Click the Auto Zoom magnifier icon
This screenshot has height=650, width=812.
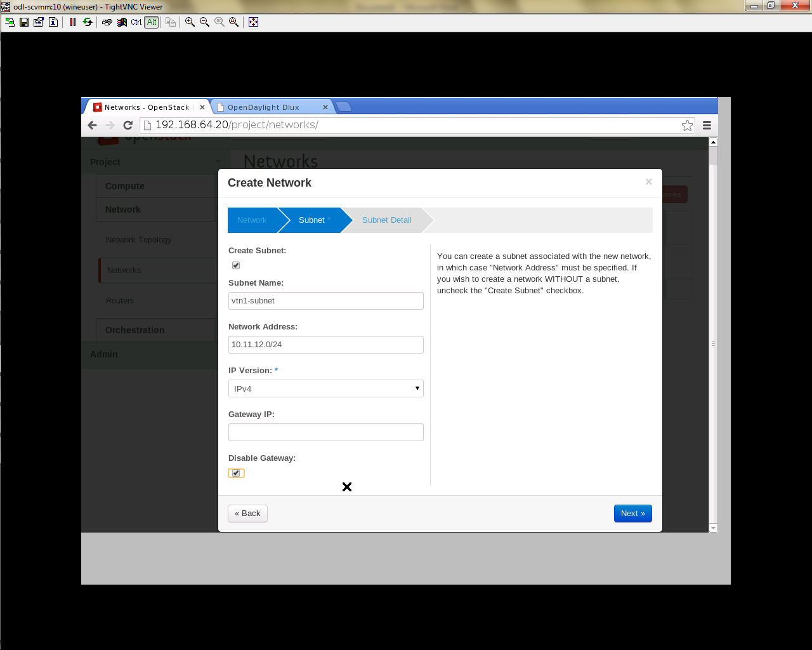tap(234, 22)
